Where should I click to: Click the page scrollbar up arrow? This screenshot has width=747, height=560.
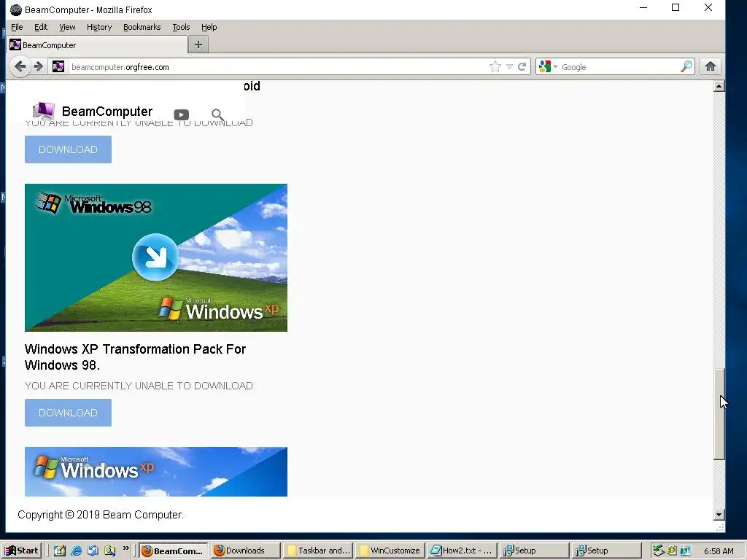click(x=719, y=86)
